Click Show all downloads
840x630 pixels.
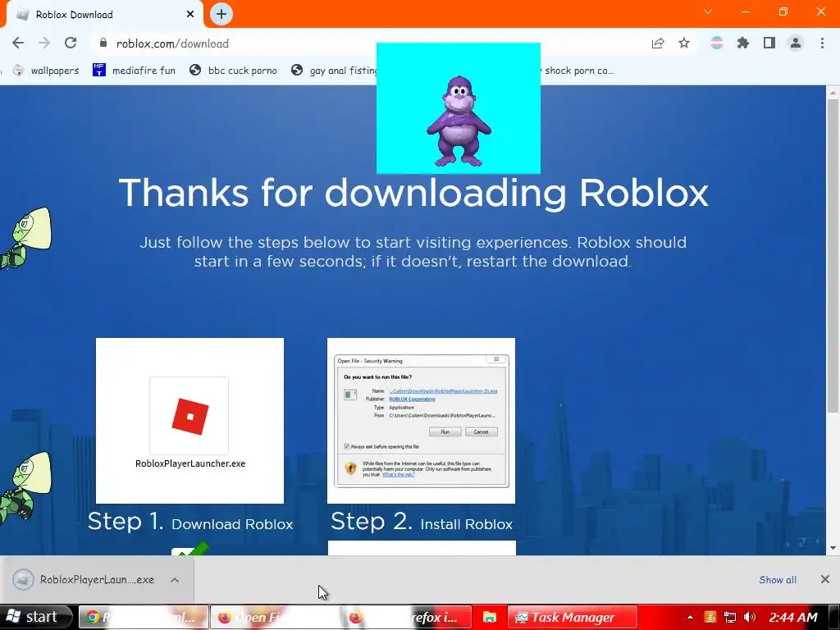pyautogui.click(x=778, y=580)
